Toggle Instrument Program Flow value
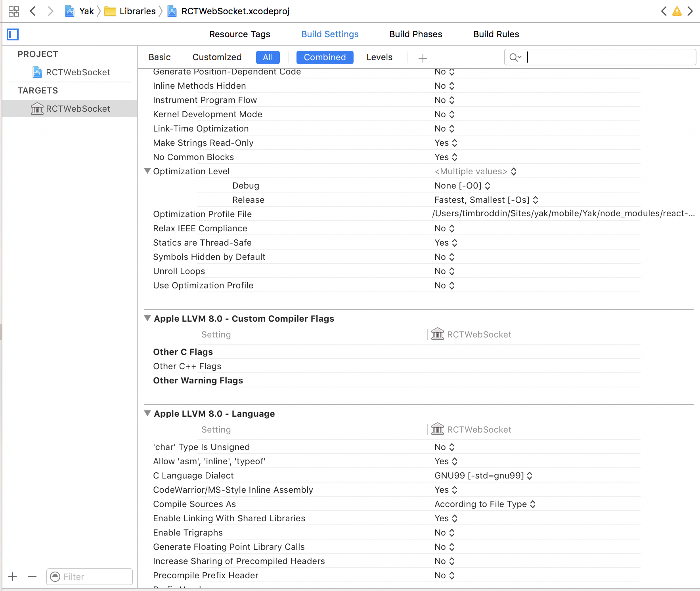Image resolution: width=700 pixels, height=591 pixels. (444, 100)
